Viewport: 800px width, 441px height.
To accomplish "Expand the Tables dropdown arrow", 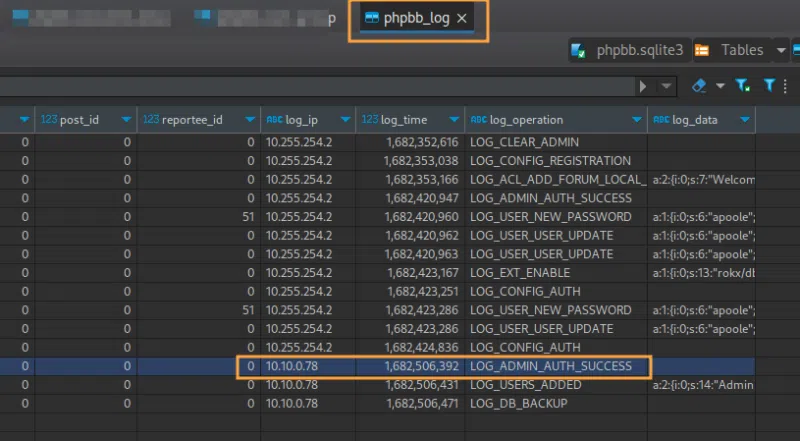I will [781, 50].
